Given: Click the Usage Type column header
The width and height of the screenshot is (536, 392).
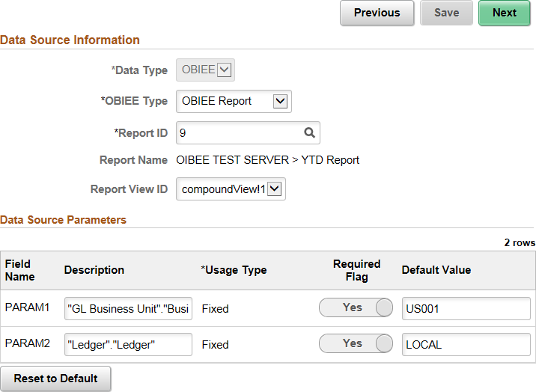Looking at the screenshot, I should (234, 270).
